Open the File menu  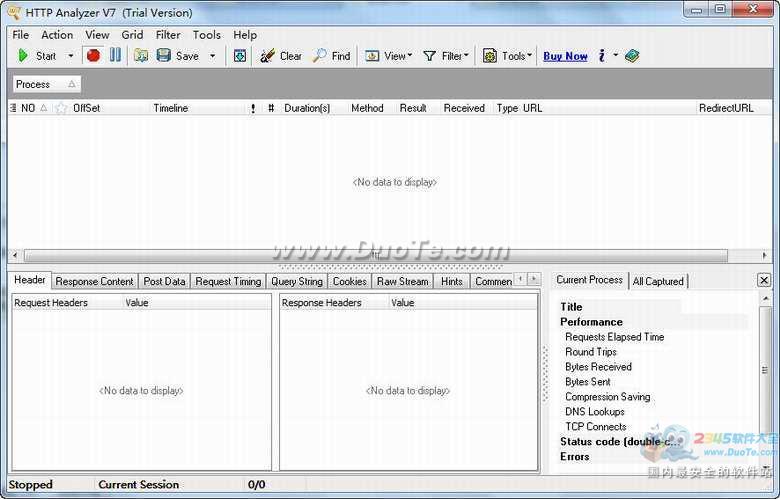click(x=20, y=35)
